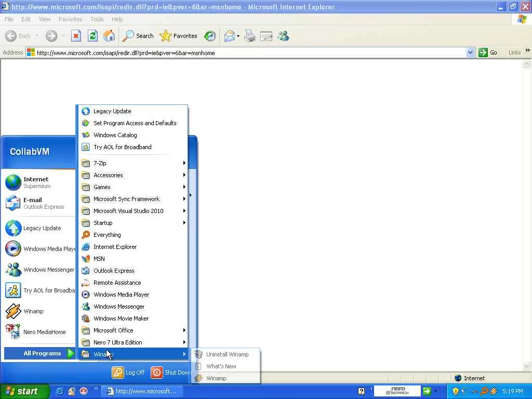Screen dimensions: 532x399
Task: Open the Mail button dropdown arrow
Action: coord(238,36)
